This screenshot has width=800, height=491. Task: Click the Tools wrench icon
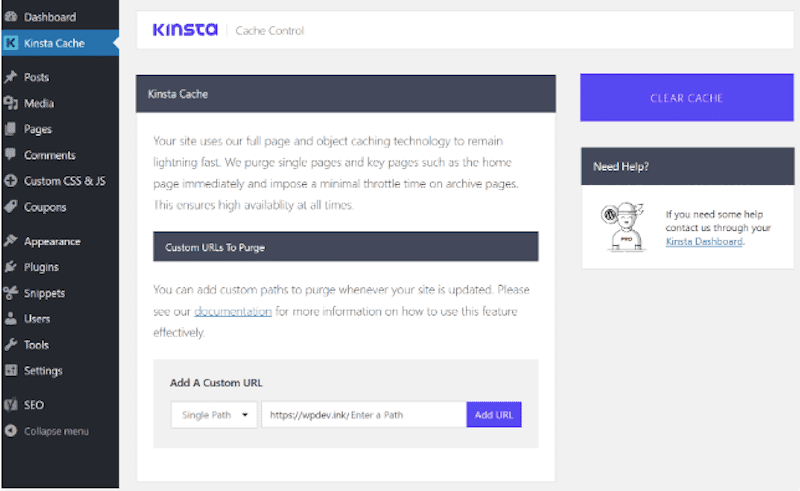pyautogui.click(x=11, y=345)
